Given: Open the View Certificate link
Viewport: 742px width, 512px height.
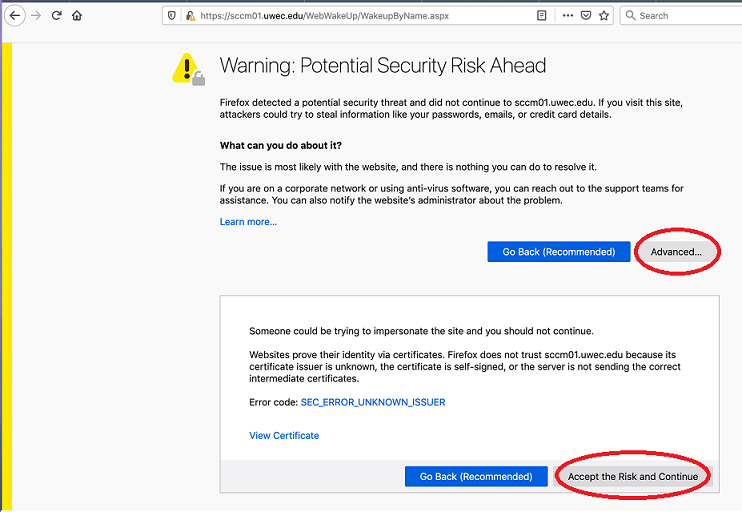Looking at the screenshot, I should click(x=284, y=435).
